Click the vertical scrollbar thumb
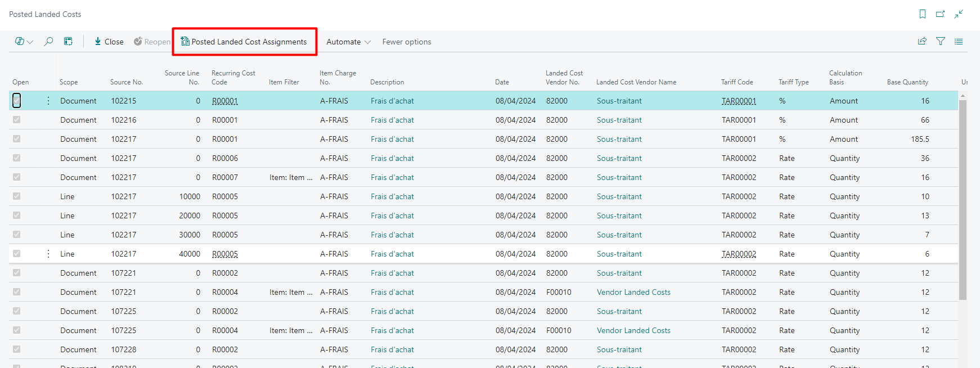 [963, 197]
